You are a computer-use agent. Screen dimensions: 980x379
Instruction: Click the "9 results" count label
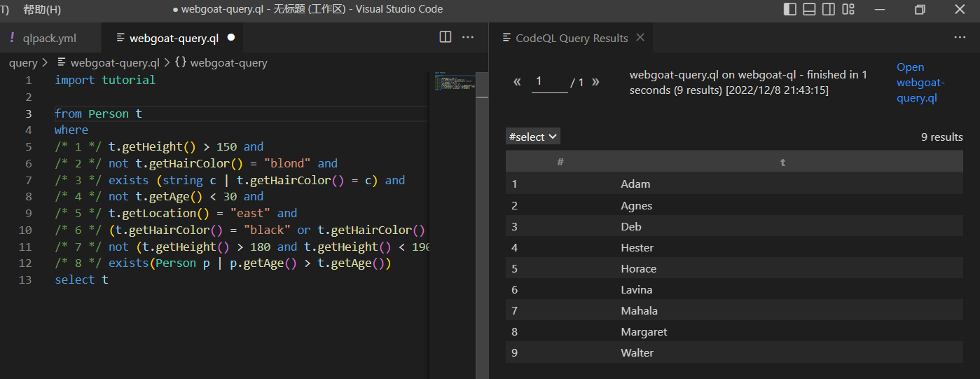[942, 137]
